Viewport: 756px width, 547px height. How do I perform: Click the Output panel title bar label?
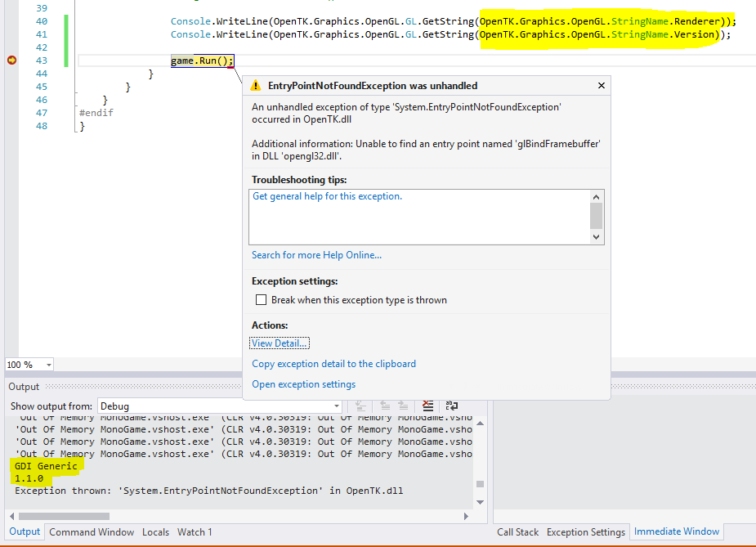[24, 387]
